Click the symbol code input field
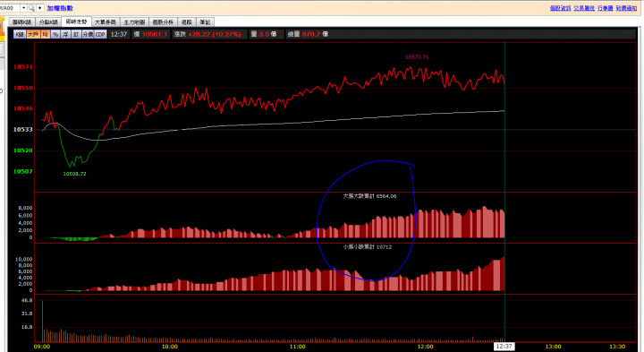This screenshot has width=644, height=352. pos(10,8)
